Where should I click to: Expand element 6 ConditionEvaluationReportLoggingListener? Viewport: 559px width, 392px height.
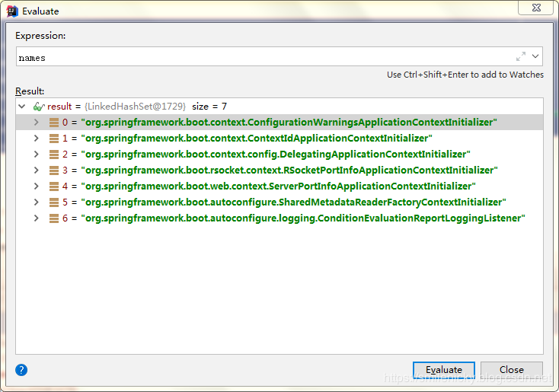tap(36, 218)
